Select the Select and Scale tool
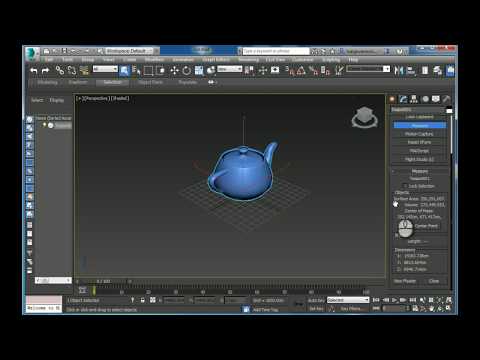 point(199,70)
